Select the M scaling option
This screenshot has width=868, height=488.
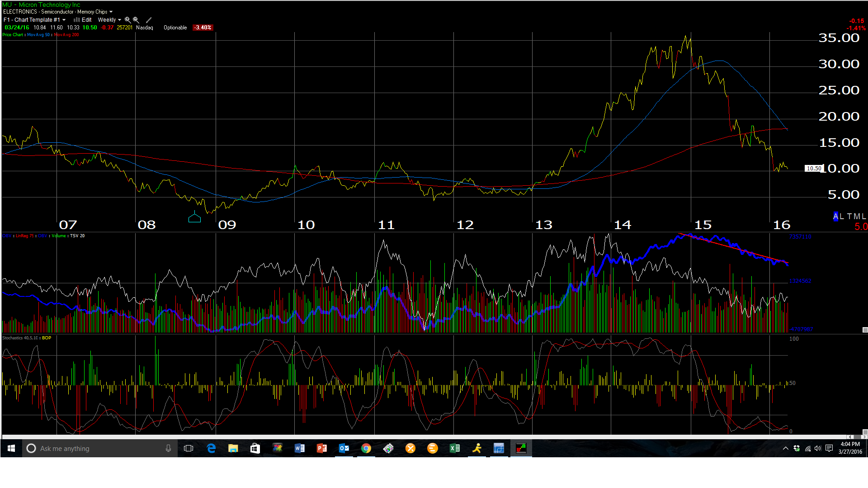(x=857, y=216)
